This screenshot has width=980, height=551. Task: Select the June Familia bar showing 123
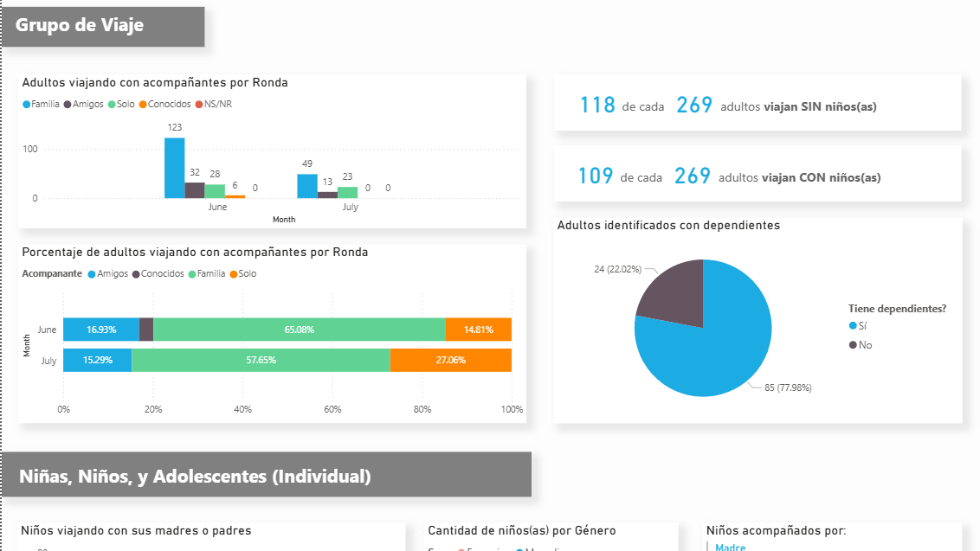(x=175, y=168)
